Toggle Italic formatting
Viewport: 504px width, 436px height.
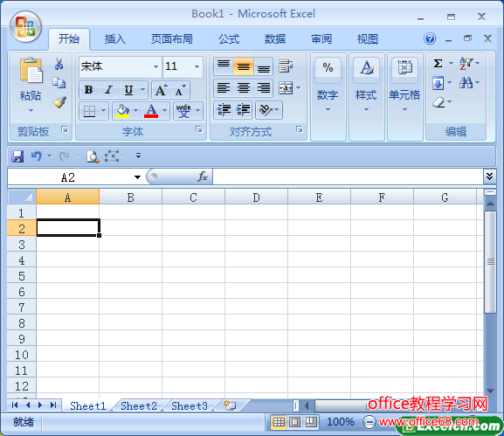point(109,90)
